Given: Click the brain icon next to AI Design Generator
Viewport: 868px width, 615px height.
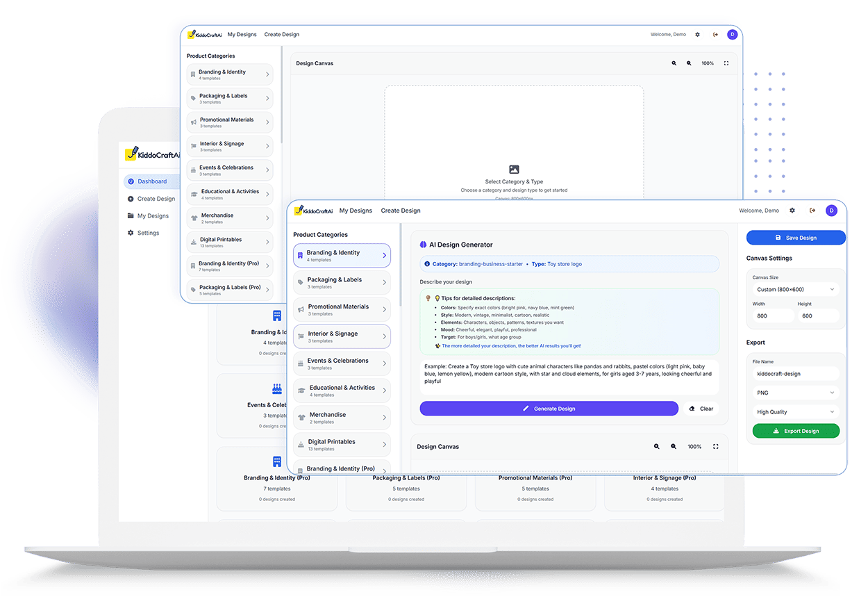Looking at the screenshot, I should [x=423, y=245].
